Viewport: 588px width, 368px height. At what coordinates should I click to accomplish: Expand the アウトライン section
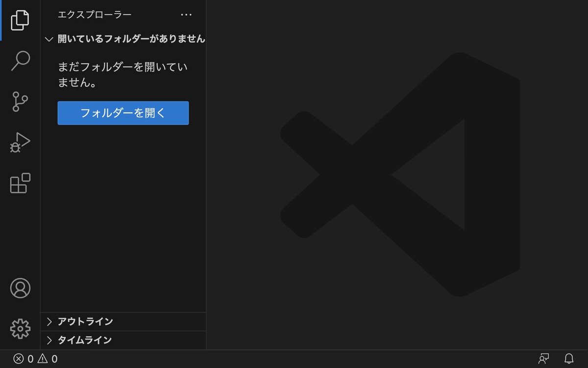123,322
